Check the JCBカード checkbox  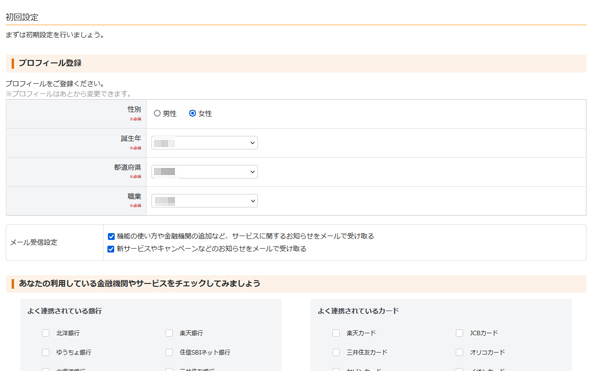460,333
